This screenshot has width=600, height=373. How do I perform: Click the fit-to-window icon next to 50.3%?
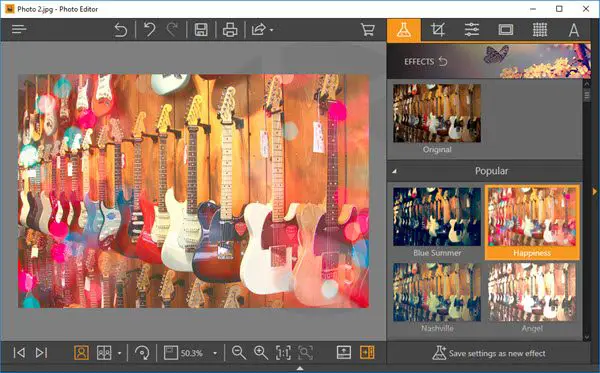[171, 353]
